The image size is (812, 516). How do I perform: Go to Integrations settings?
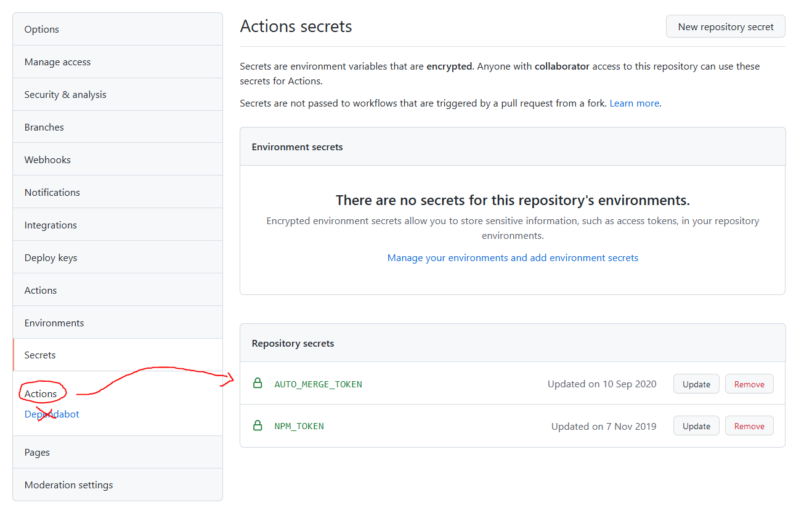pos(118,225)
